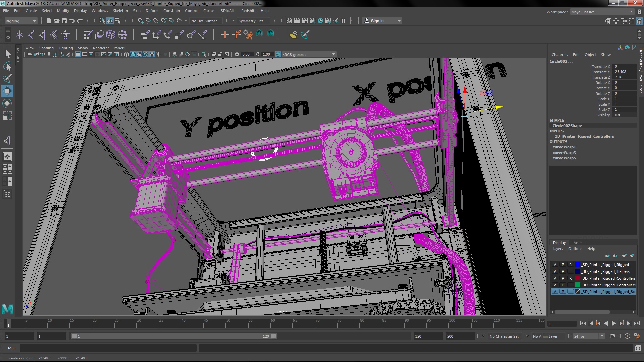The height and width of the screenshot is (362, 644).
Task: Activate the Paint selection tool
Action: pos(7,78)
